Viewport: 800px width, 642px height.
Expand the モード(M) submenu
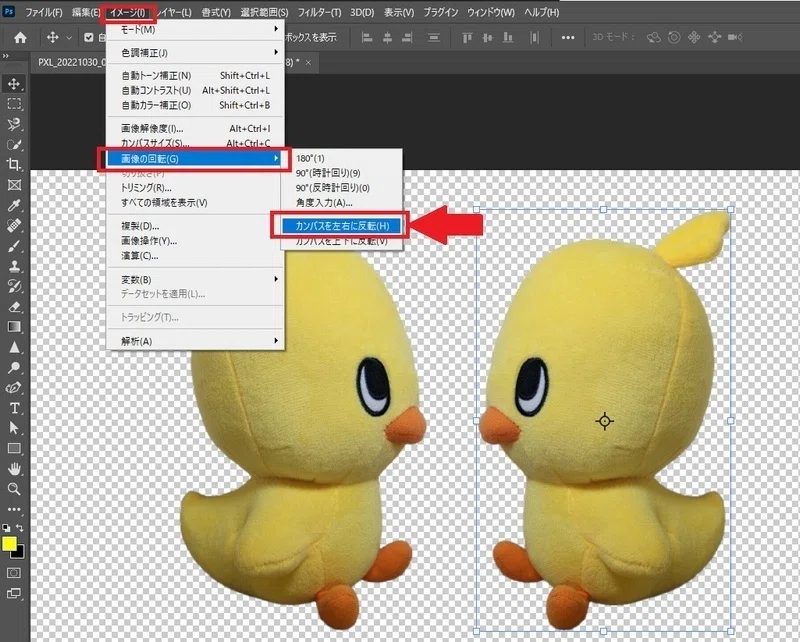(195, 30)
